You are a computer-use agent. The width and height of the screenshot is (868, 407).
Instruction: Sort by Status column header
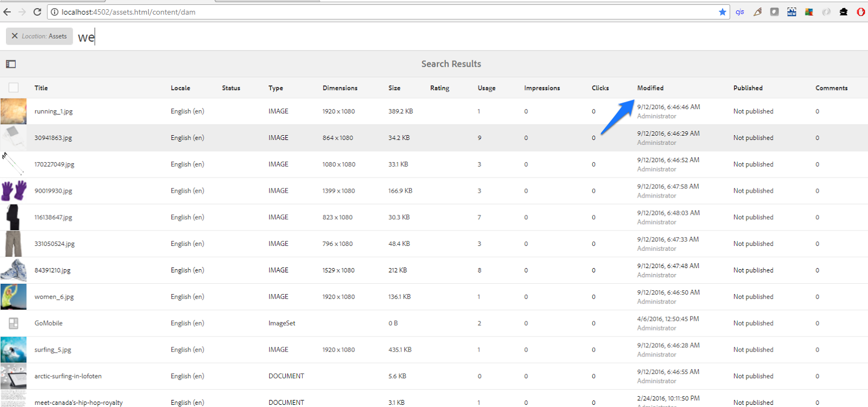(231, 88)
